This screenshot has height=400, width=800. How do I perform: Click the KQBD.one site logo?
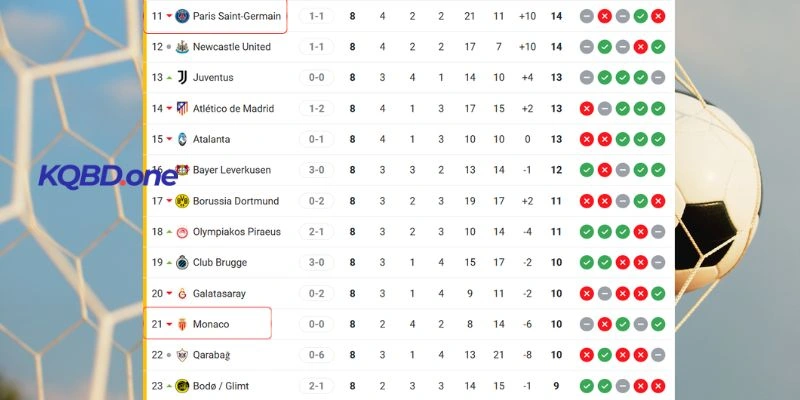107,177
